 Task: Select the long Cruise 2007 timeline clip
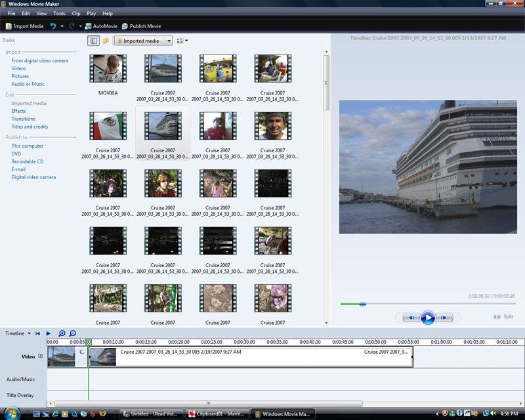point(251,357)
